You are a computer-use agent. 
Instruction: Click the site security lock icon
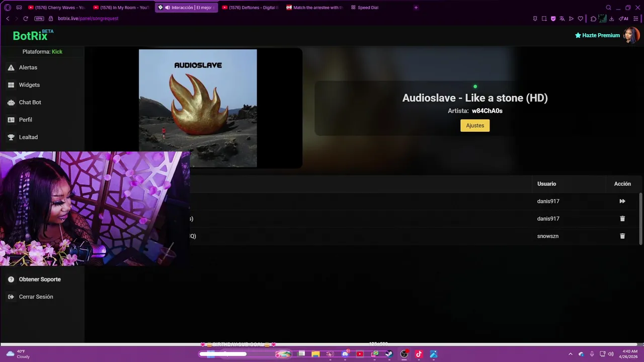click(51, 19)
